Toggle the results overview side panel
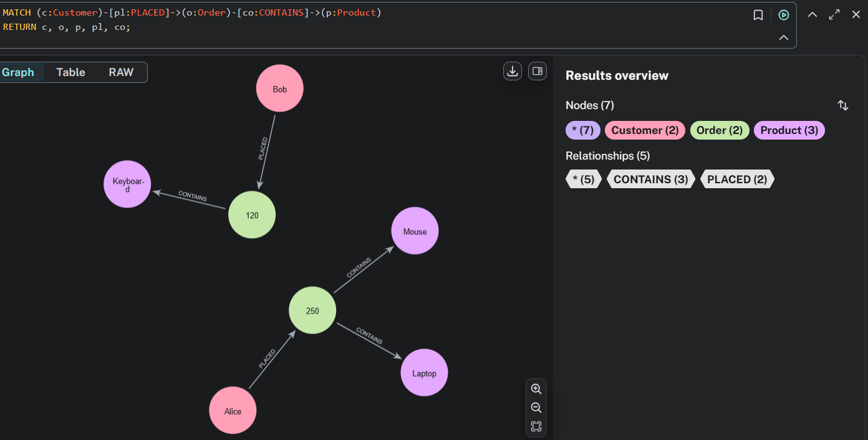The image size is (868, 440). (x=538, y=72)
